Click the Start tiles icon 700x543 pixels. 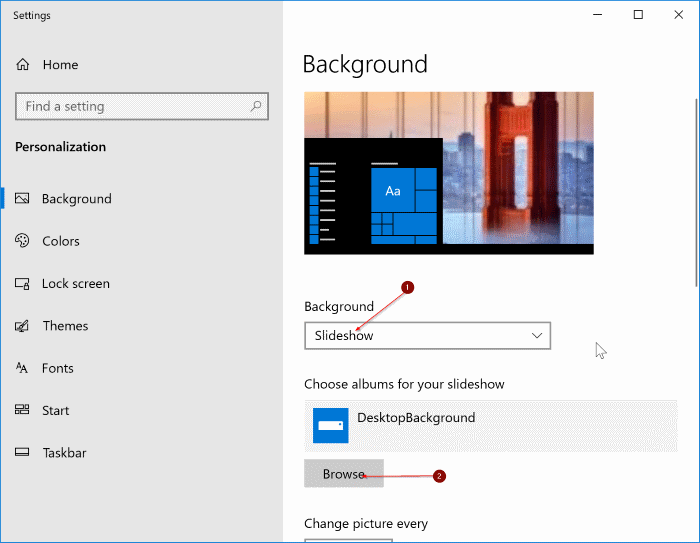pos(22,409)
